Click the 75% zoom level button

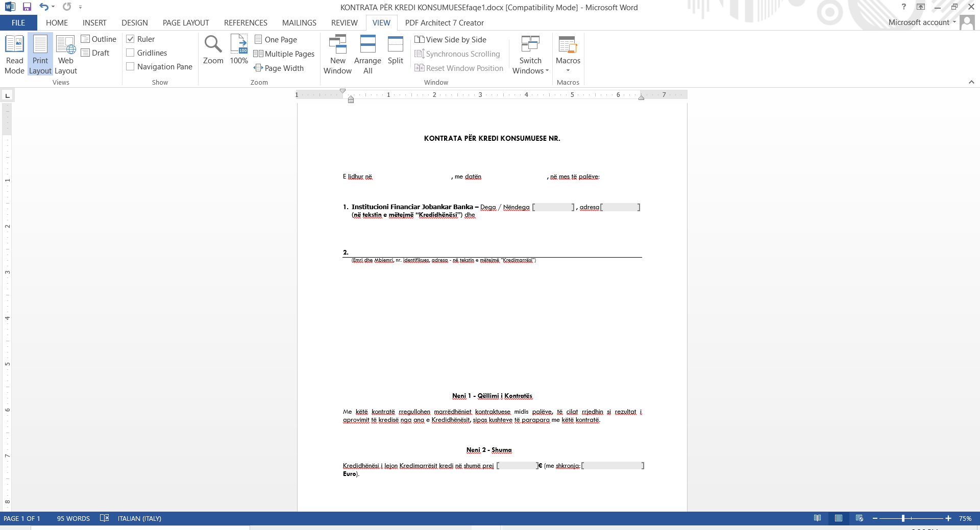[x=965, y=518]
